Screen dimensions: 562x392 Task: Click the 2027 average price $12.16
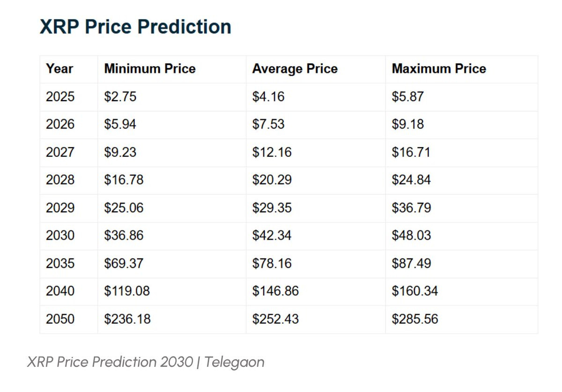point(272,152)
